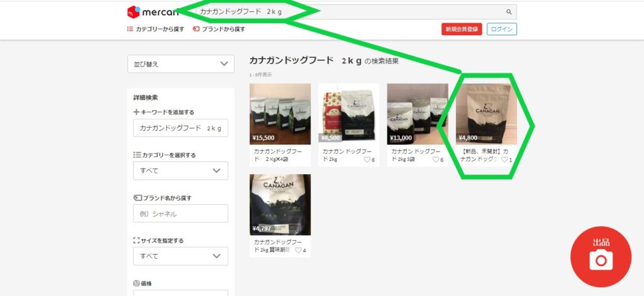Click the category list icon in header
Image resolution: width=644 pixels, height=296 pixels.
point(130,29)
